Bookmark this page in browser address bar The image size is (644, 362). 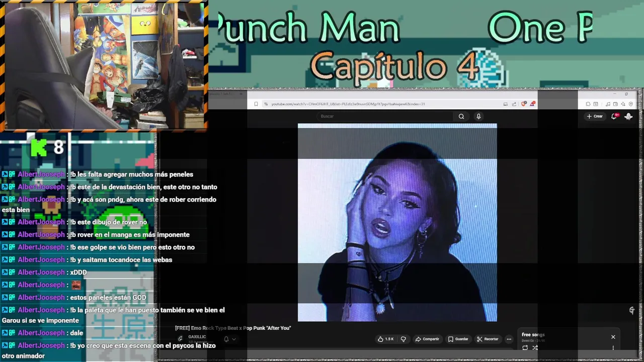[256, 104]
